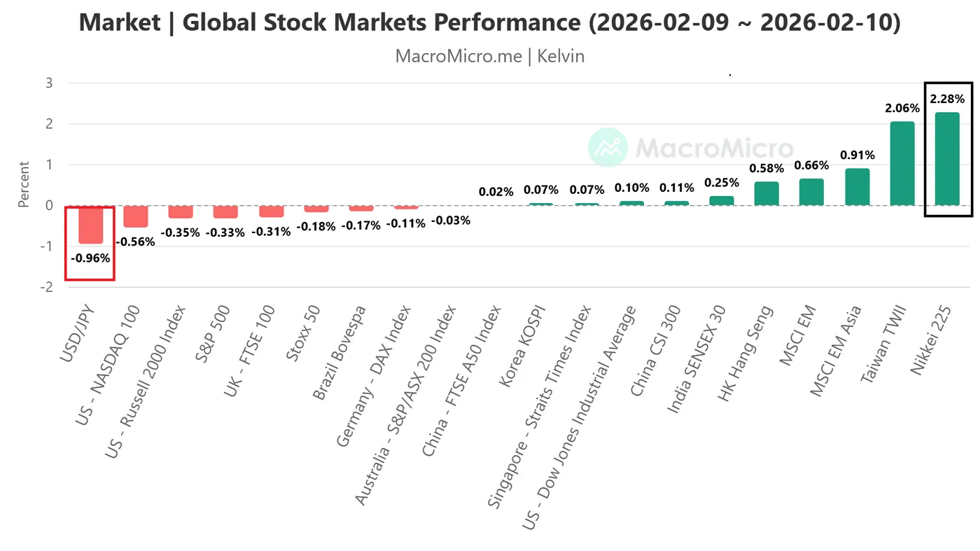Screen dimensions: 980x551
Task: Click the 2.28% data label
Action: pyautogui.click(x=947, y=99)
